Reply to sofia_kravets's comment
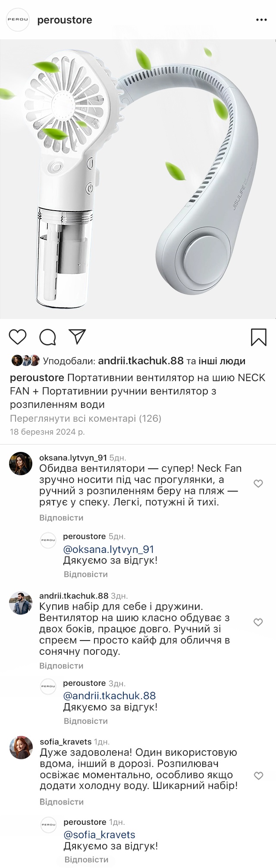276x868 pixels. click(x=62, y=802)
